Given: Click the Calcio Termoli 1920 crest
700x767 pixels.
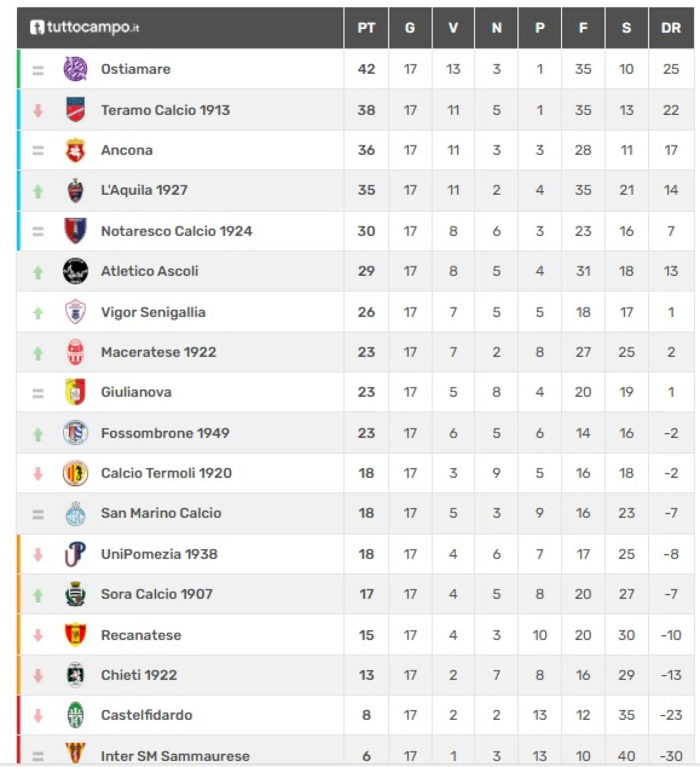Looking at the screenshot, I should click(x=75, y=473).
